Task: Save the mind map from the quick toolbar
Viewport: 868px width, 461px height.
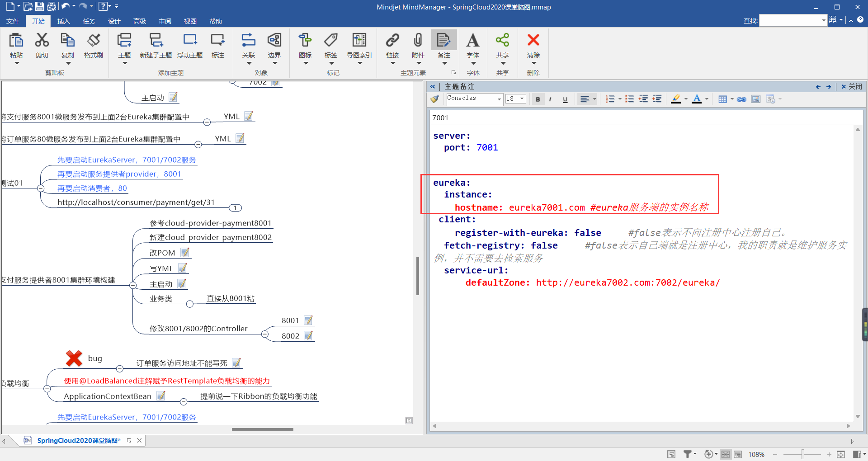Action: pos(40,6)
